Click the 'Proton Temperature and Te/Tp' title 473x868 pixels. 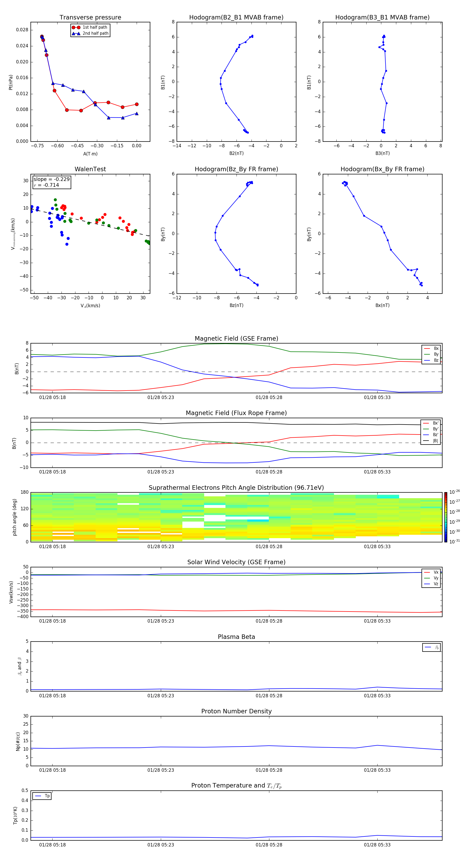pyautogui.click(x=236, y=785)
